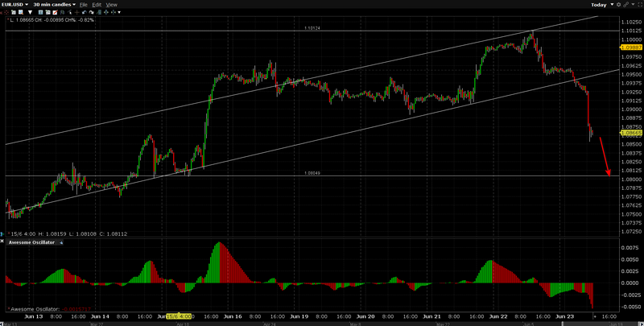Click the Jun 23 date on time axis
The width and height of the screenshot is (644, 326).
click(x=564, y=316)
